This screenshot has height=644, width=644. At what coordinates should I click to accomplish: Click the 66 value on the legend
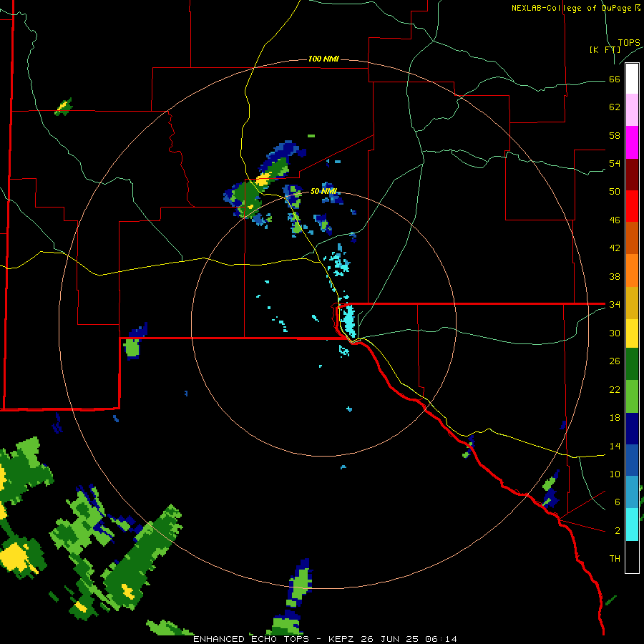click(x=615, y=79)
